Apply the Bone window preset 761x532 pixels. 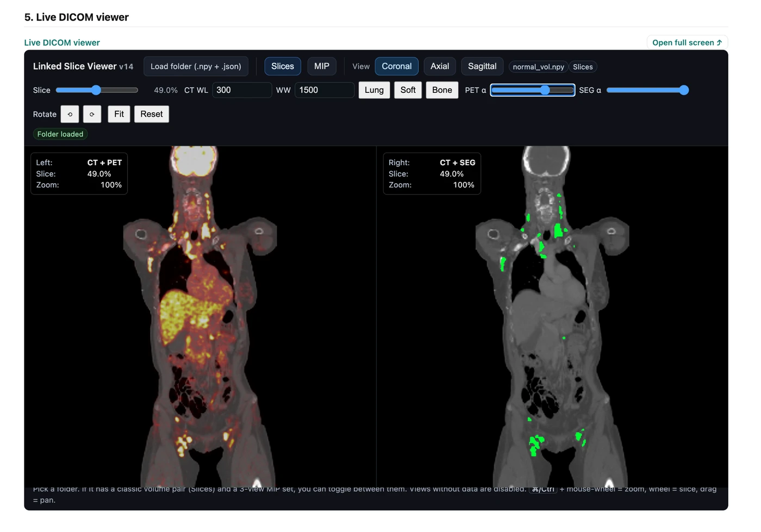click(x=442, y=90)
